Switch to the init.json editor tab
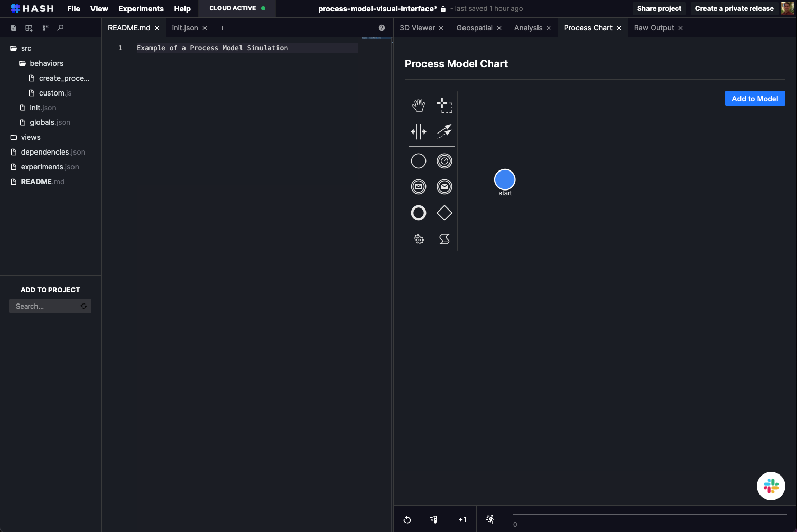Image resolution: width=797 pixels, height=532 pixels. click(x=185, y=28)
